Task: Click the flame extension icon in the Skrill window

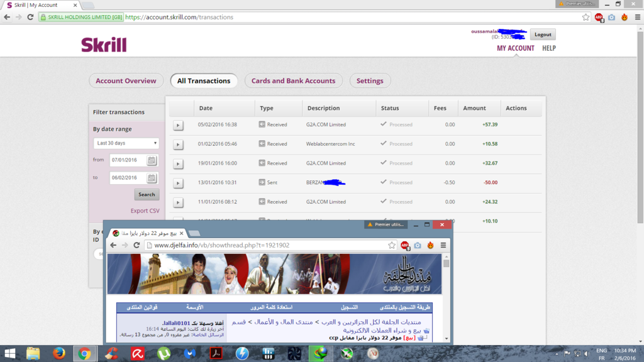Action: (625, 17)
